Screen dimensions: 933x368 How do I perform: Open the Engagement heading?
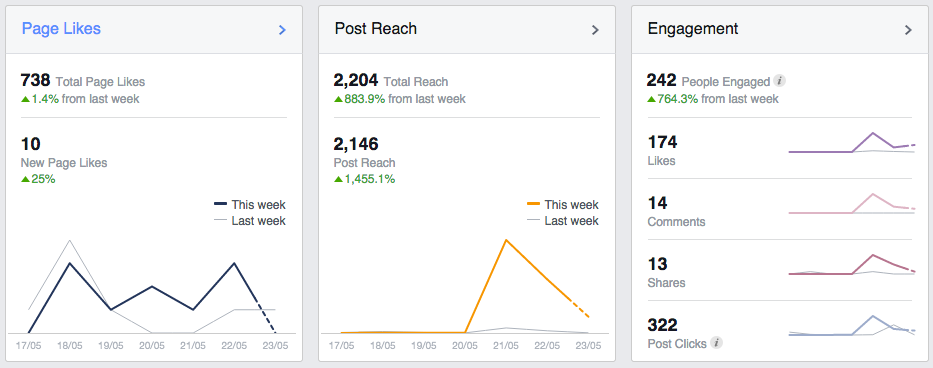click(x=693, y=29)
